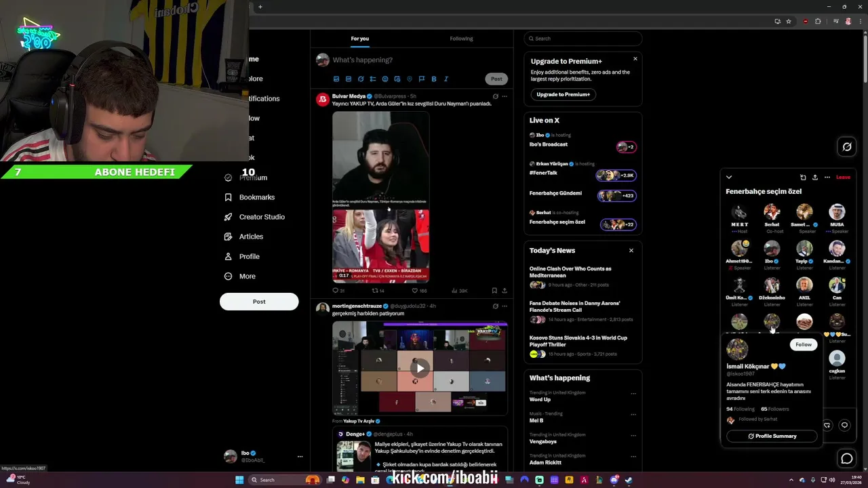Tag a location in the composer

pos(410,79)
